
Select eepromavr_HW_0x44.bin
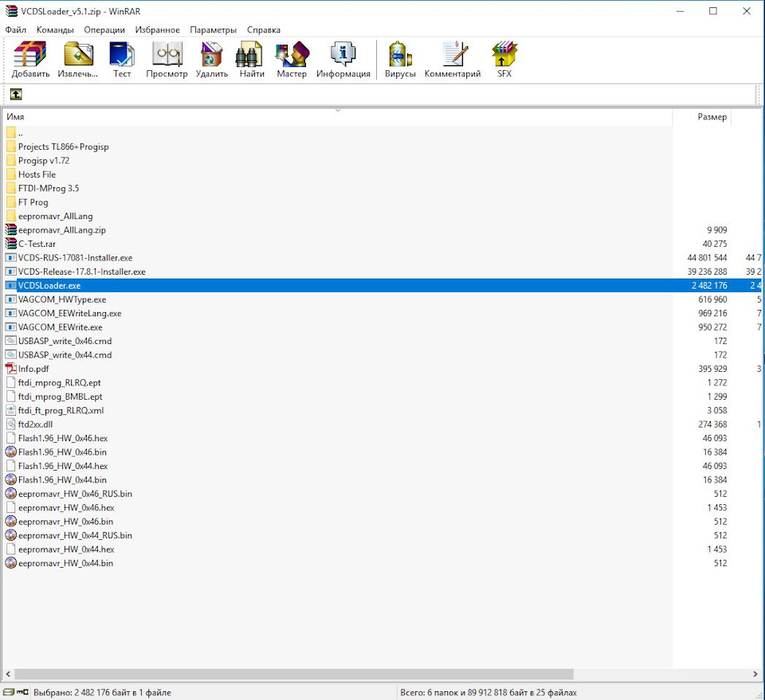pos(66,563)
